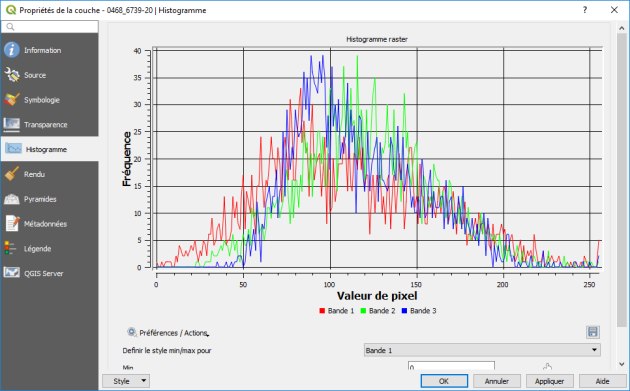Click the Histogramme chart icon
The height and width of the screenshot is (391, 630).
13,149
